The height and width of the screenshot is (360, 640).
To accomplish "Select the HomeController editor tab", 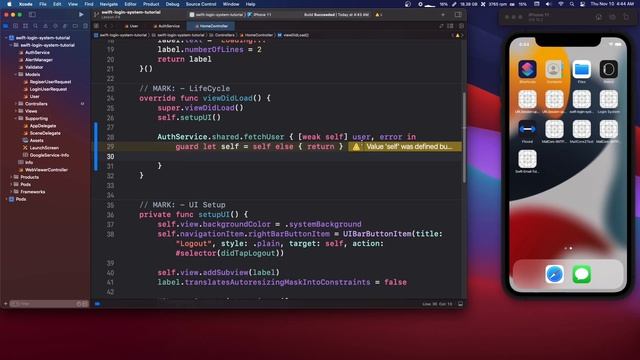I will 211,26.
